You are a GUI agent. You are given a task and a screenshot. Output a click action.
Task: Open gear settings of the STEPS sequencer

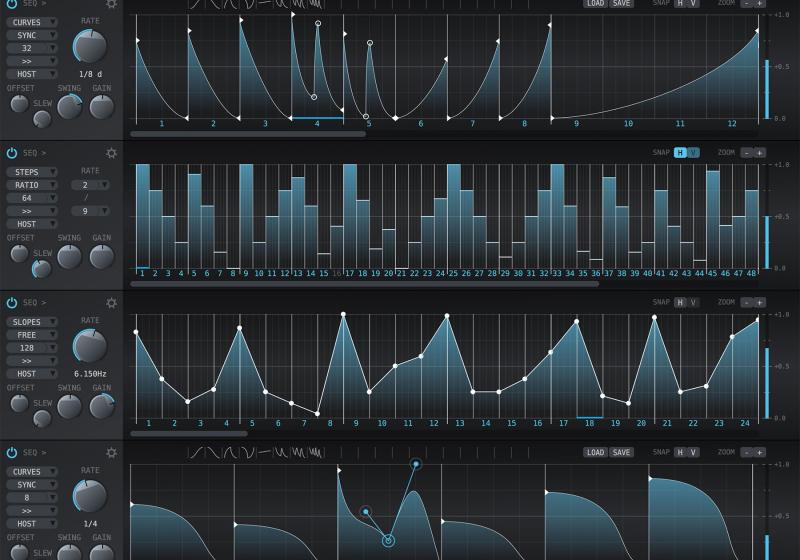tap(111, 153)
